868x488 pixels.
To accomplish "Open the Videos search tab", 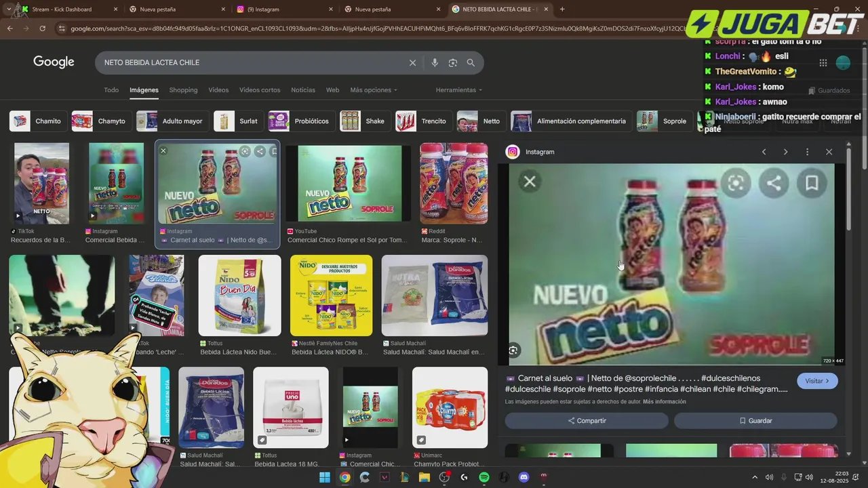I will [x=218, y=90].
